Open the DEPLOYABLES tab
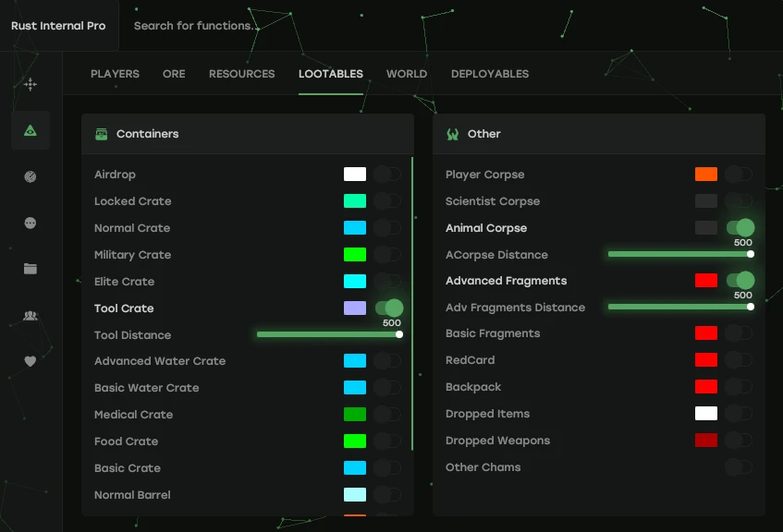This screenshot has height=532, width=783. click(x=490, y=74)
